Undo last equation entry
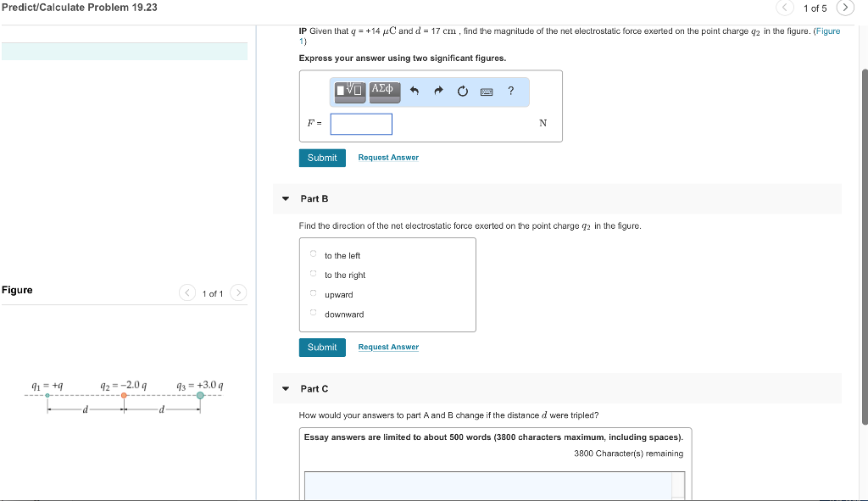The height and width of the screenshot is (501, 868). pyautogui.click(x=414, y=92)
